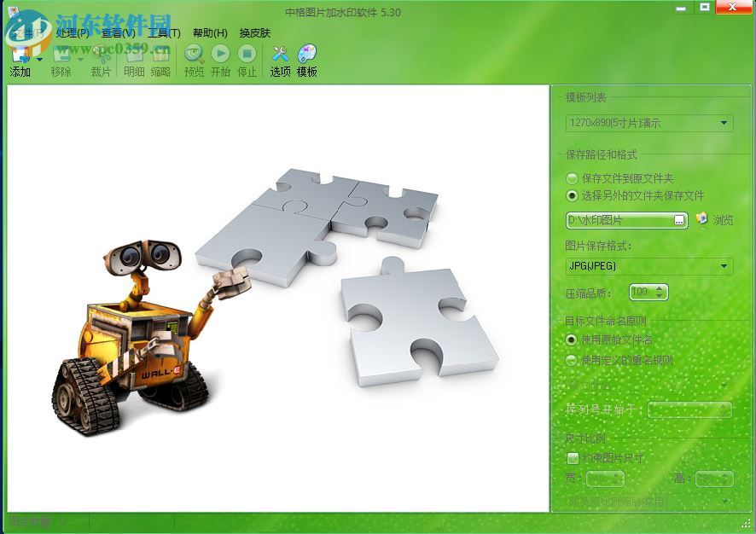Click the ... folder browse button

click(680, 220)
